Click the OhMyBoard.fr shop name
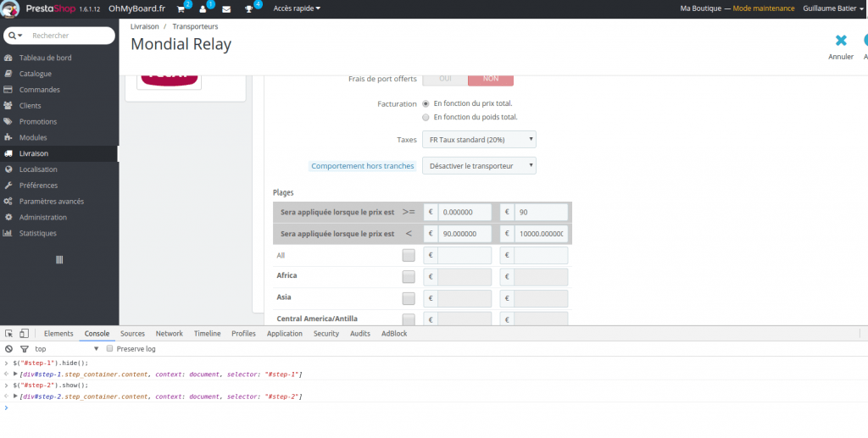868x438 pixels. (x=136, y=8)
